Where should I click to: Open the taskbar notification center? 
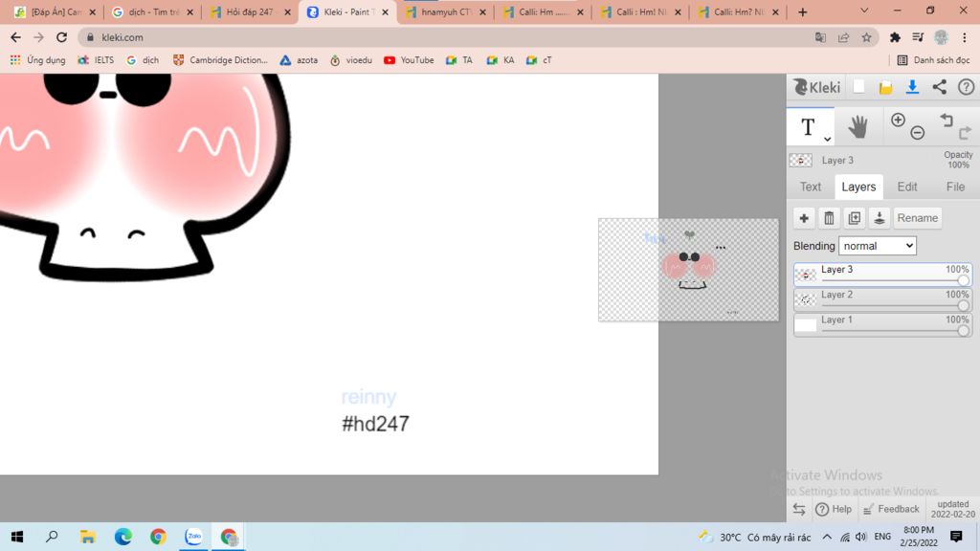(956, 537)
